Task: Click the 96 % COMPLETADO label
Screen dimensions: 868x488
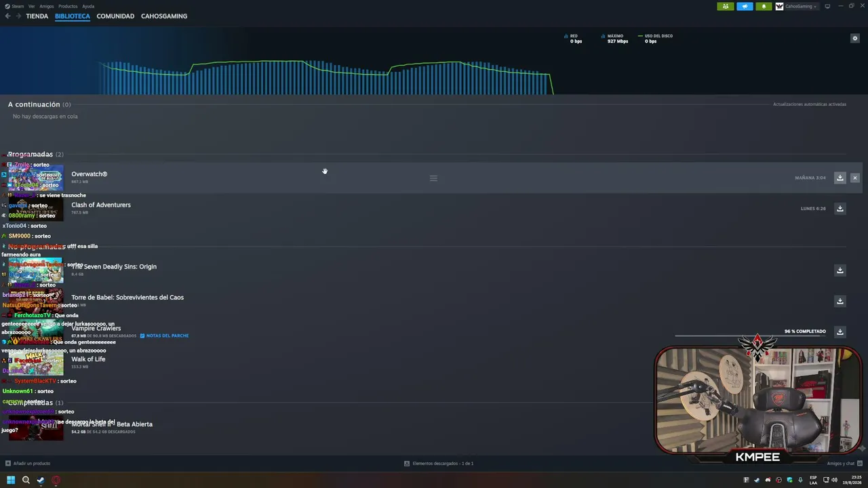Action: click(x=805, y=331)
